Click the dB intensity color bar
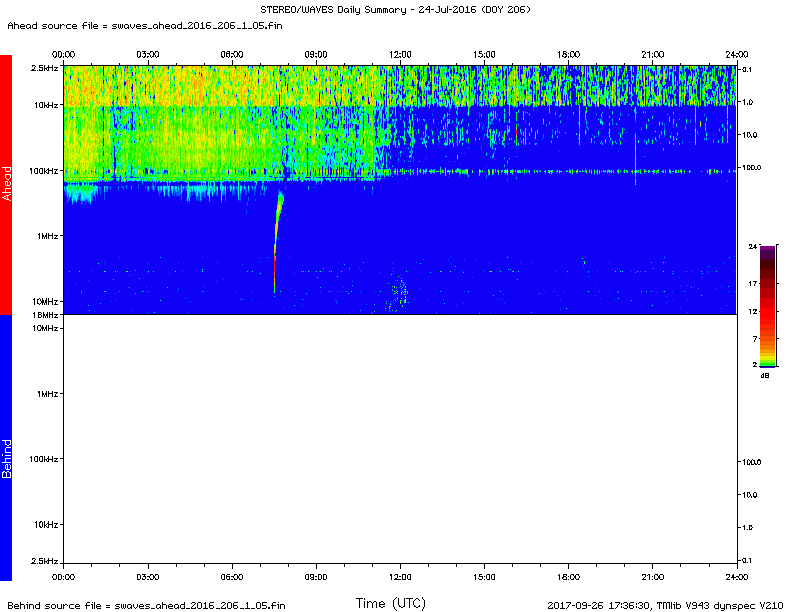 [x=768, y=307]
